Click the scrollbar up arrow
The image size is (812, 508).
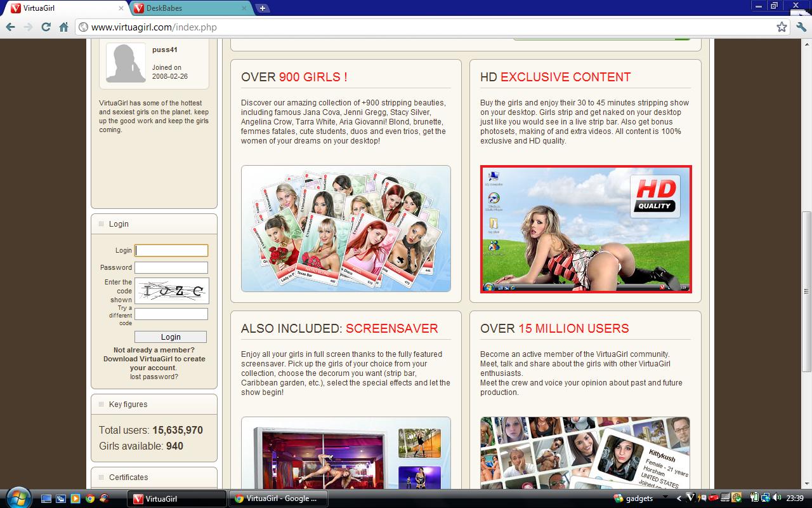pyautogui.click(x=807, y=43)
